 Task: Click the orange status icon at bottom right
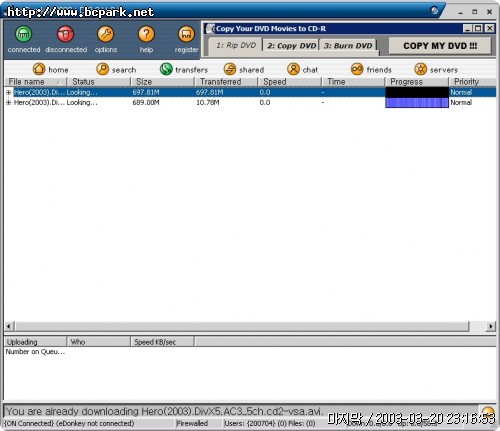pyautogui.click(x=488, y=412)
